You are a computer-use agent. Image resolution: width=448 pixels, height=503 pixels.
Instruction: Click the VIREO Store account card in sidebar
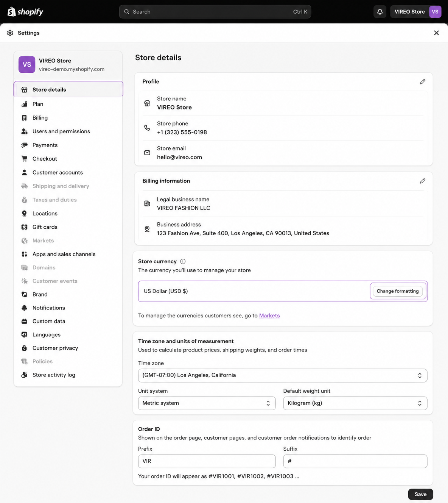[68, 65]
